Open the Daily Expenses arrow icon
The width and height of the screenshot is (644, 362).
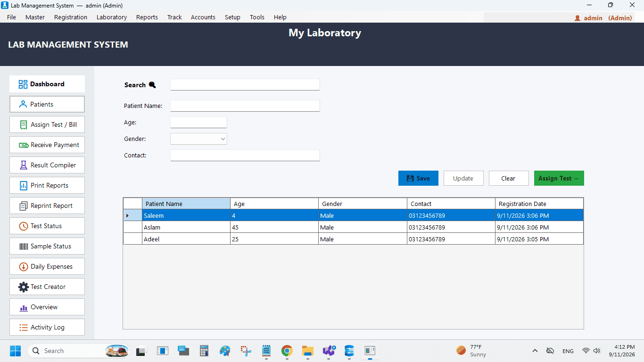click(x=24, y=267)
